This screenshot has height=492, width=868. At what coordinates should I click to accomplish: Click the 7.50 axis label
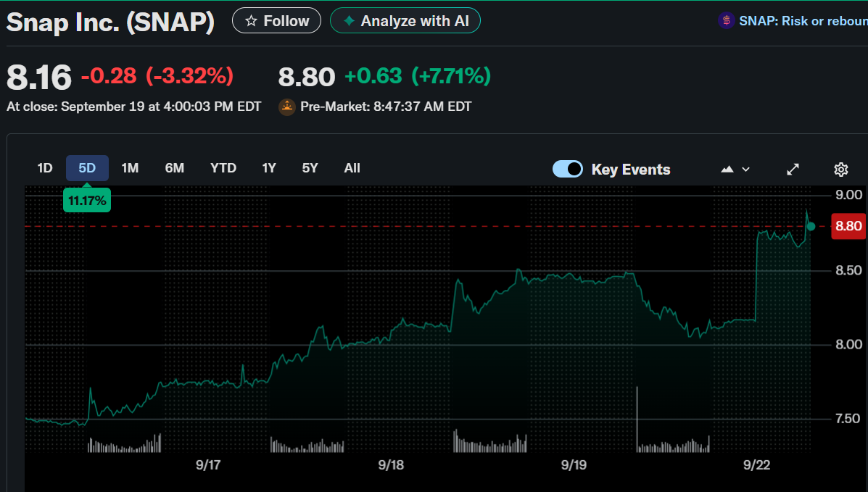848,419
